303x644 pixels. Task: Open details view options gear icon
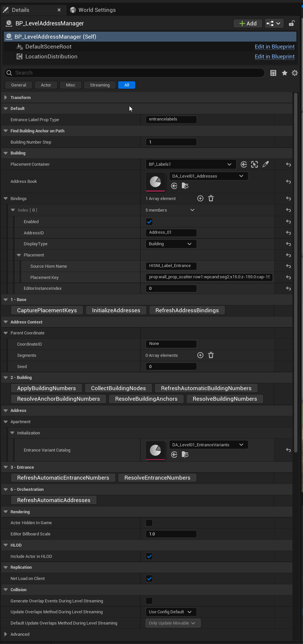coord(295,73)
